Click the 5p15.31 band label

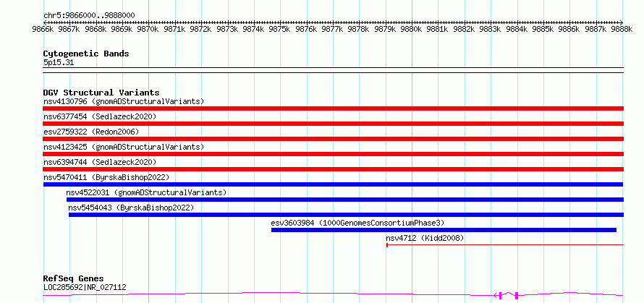click(x=59, y=63)
